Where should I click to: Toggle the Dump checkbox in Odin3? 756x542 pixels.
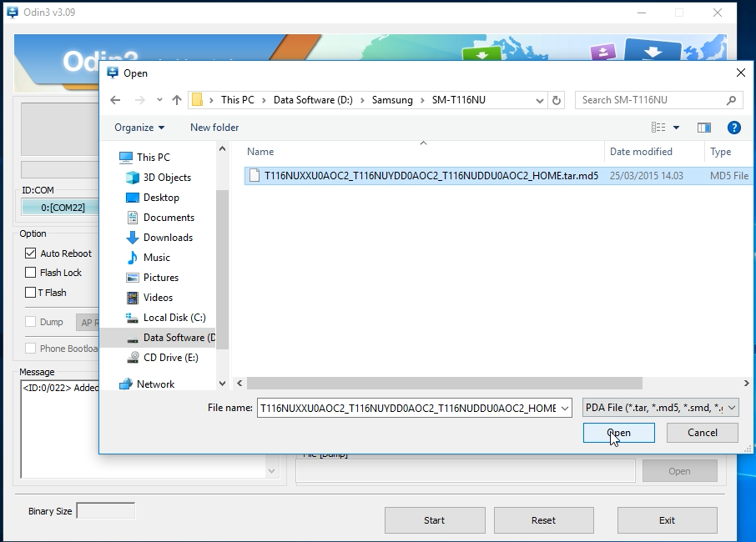tap(30, 322)
